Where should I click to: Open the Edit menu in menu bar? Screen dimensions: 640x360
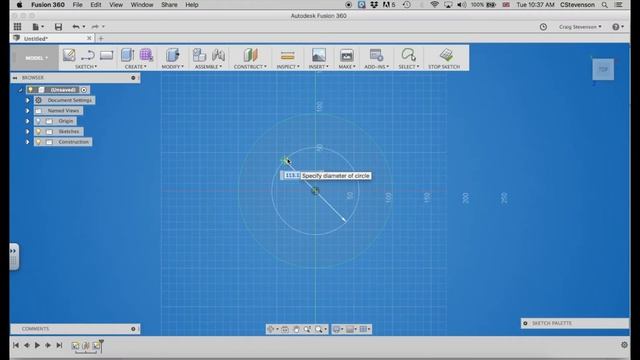(96, 5)
